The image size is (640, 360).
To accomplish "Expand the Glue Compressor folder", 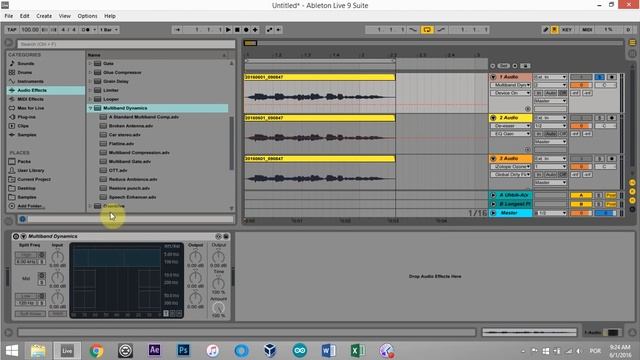I will coord(90,72).
